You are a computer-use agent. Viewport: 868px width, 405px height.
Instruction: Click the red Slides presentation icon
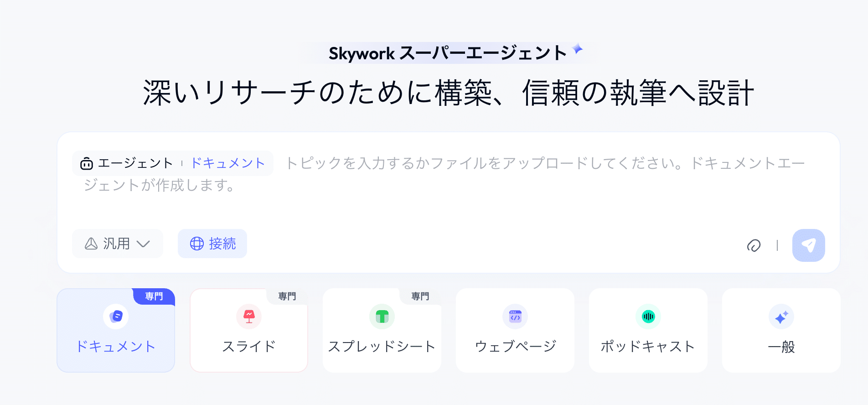click(x=249, y=316)
